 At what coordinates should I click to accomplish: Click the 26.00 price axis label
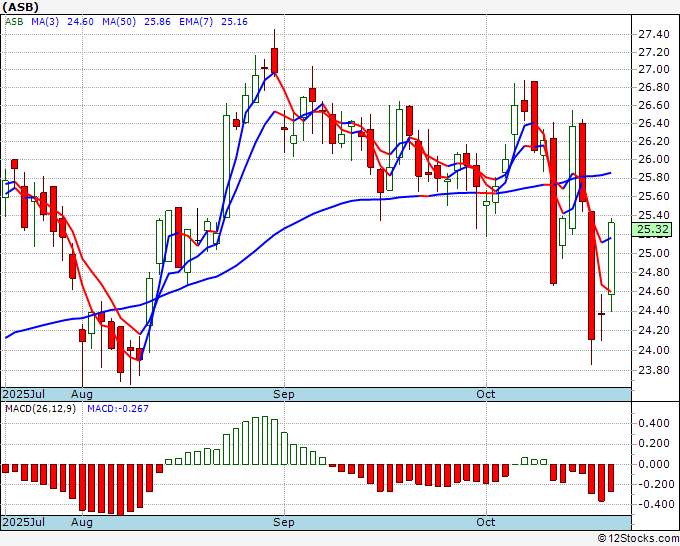coord(654,159)
